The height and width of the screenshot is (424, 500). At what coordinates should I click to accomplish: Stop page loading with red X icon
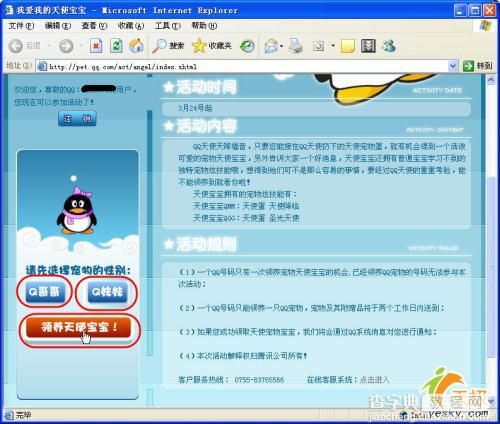(x=96, y=46)
